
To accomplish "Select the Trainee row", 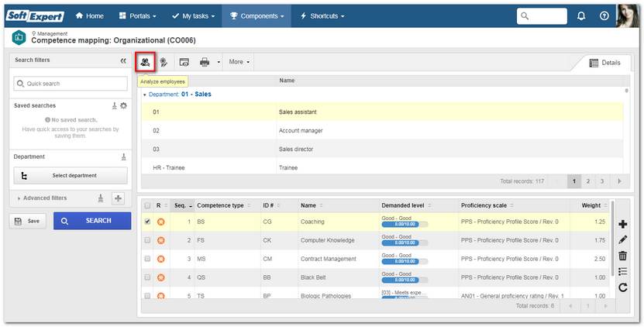I will tap(382, 167).
